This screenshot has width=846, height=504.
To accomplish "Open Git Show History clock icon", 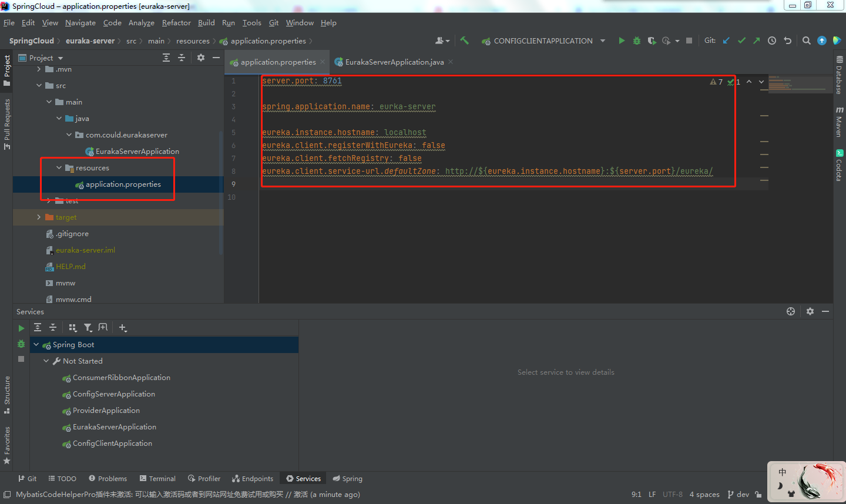I will 772,41.
